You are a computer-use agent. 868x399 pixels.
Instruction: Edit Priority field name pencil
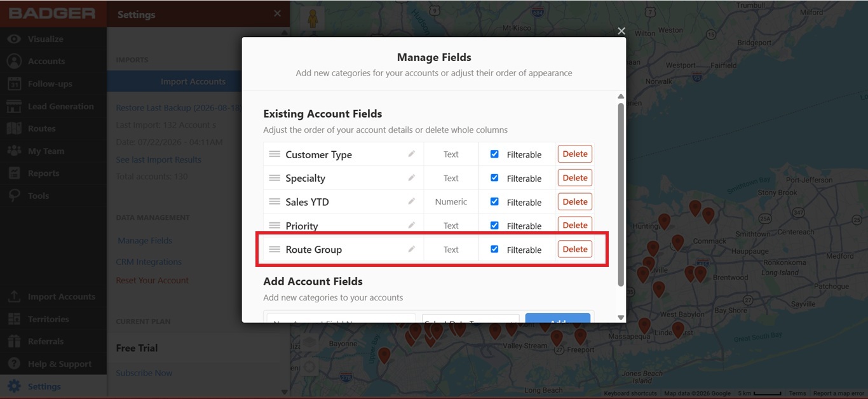[x=412, y=225]
